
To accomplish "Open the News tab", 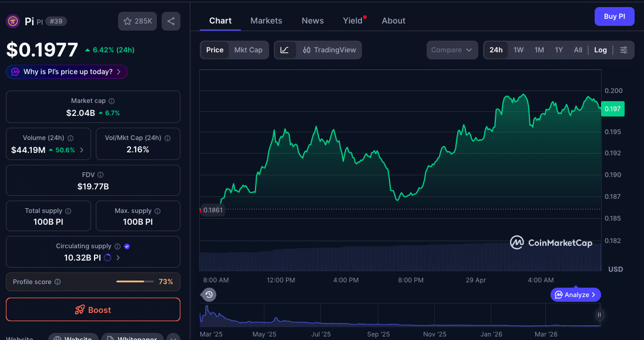I will coord(313,21).
